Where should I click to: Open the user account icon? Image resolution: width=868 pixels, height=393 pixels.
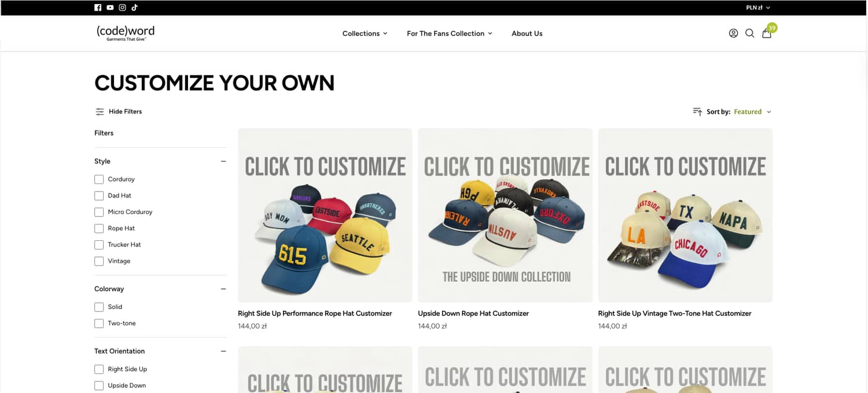tap(733, 33)
